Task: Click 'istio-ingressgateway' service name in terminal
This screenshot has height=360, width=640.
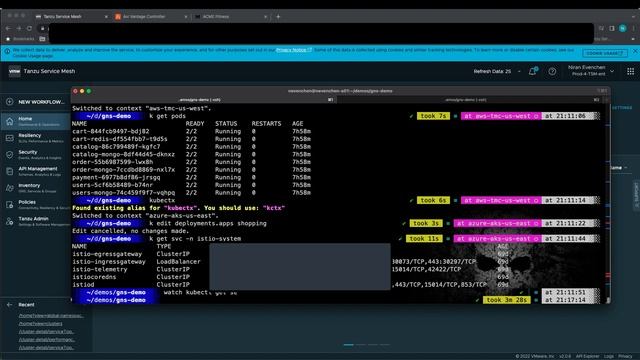Action: (109, 262)
